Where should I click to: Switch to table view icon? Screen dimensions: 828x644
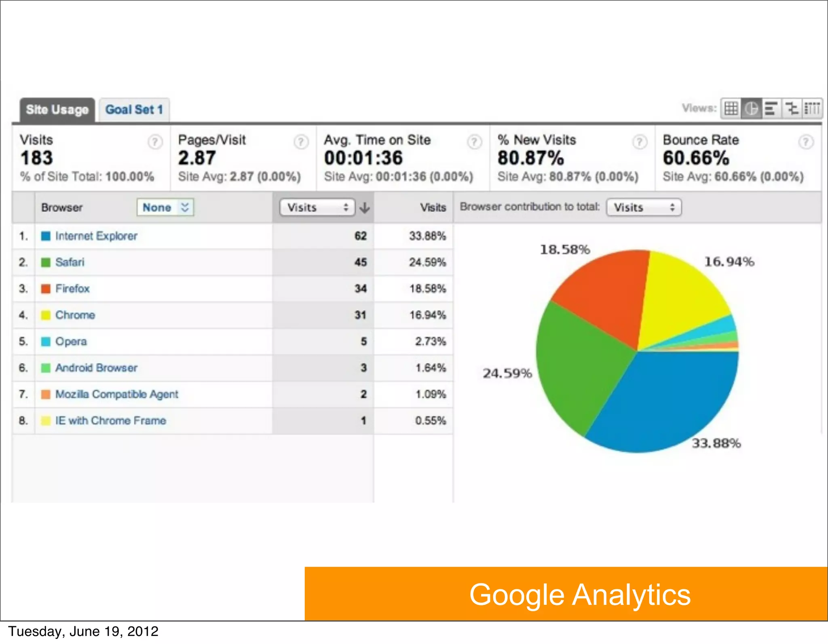(731, 108)
